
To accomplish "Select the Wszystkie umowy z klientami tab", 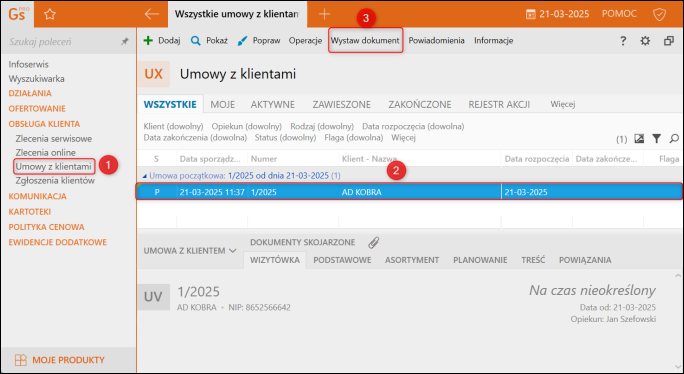I will click(x=237, y=14).
